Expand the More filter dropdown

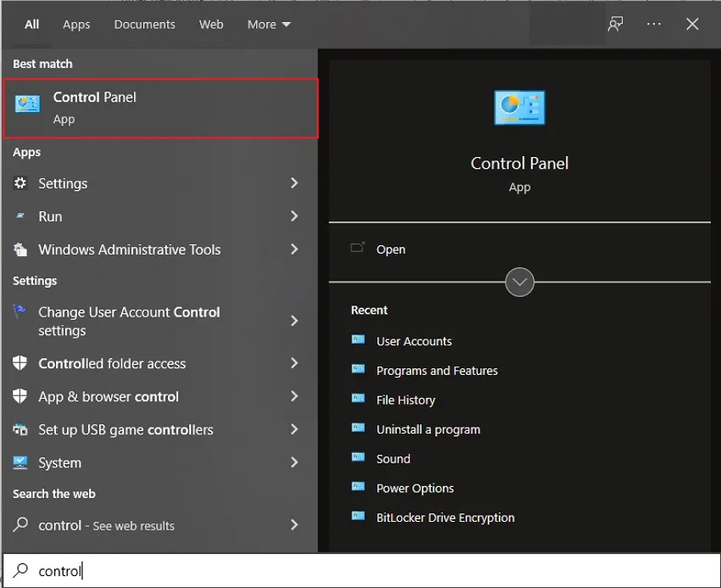point(268,24)
